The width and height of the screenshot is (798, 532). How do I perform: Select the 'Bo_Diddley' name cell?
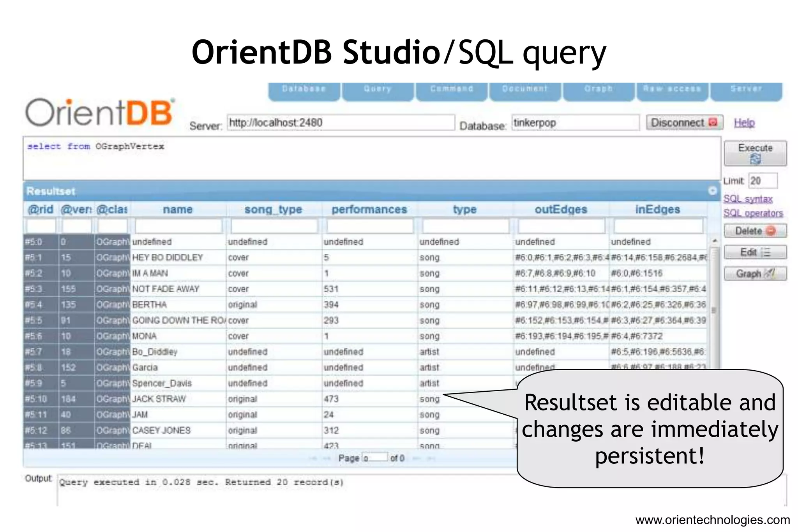pyautogui.click(x=178, y=352)
